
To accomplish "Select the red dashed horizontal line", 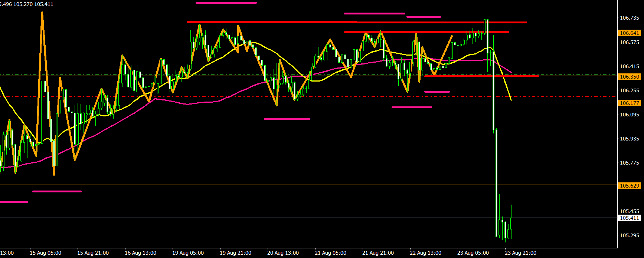I will click(308, 97).
